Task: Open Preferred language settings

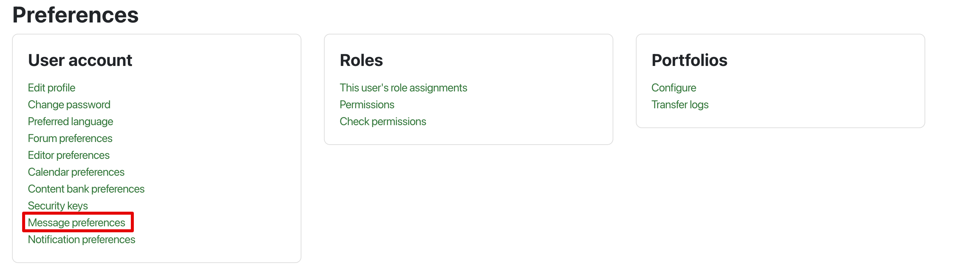Action: point(70,121)
